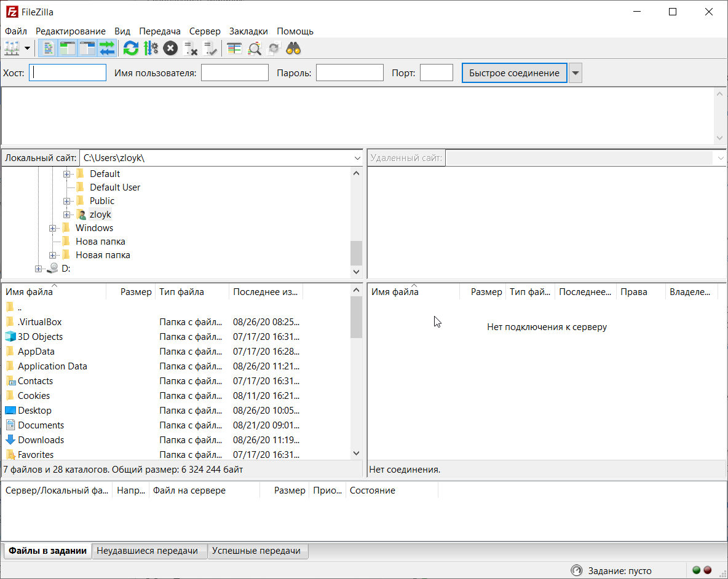
Task: Click local file list vertical scrollbar thumb
Action: 356,317
